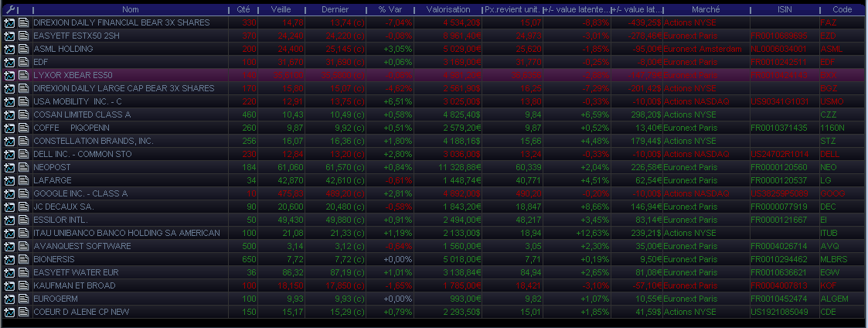Click ISIN US1921085049 for COEUR D ALENE

pos(779,312)
